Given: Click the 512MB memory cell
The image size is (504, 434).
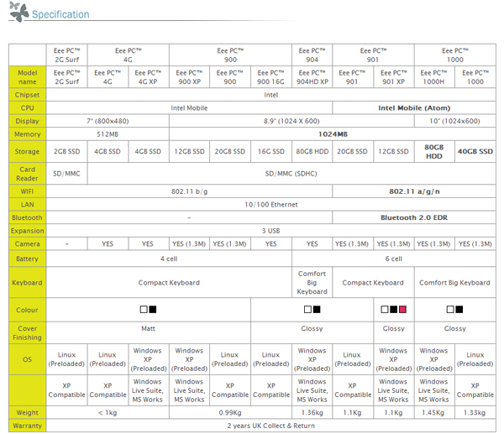Looking at the screenshot, I should click(108, 134).
